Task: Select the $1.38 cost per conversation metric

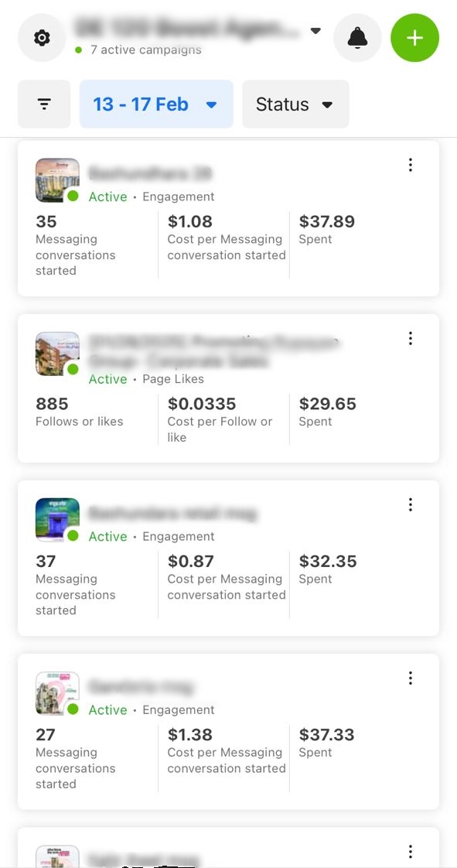Action: tap(227, 750)
